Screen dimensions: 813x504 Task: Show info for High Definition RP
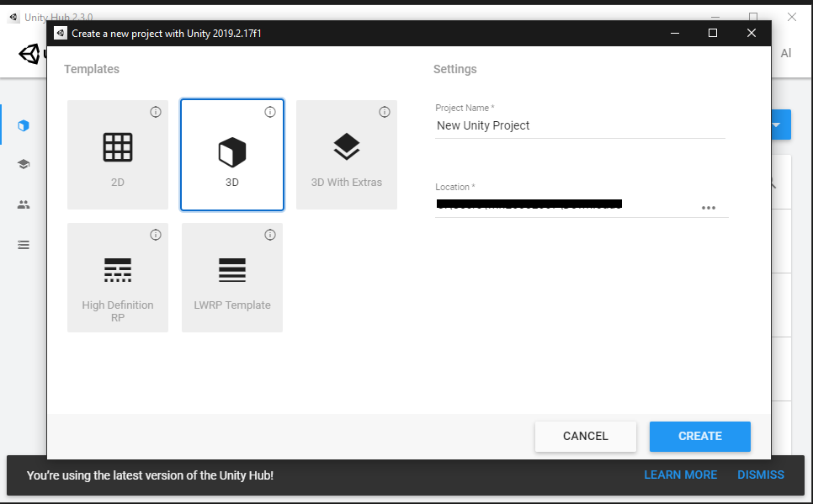[156, 235]
